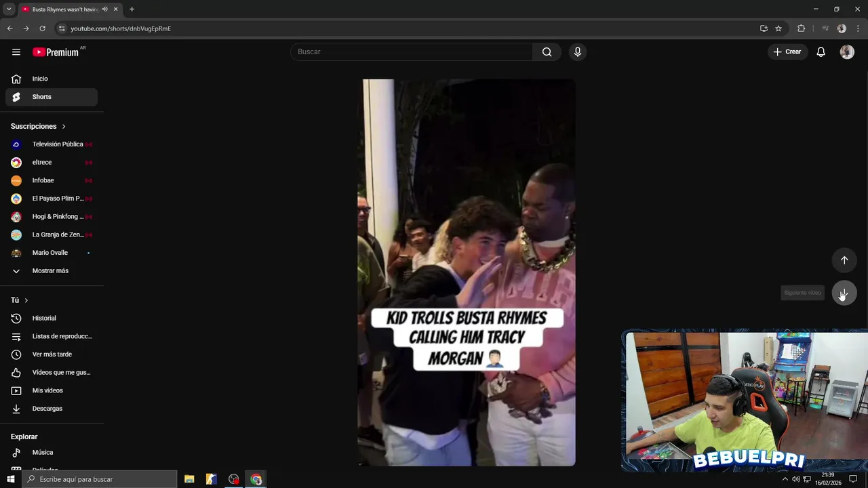Open Infobae channel

point(52,180)
